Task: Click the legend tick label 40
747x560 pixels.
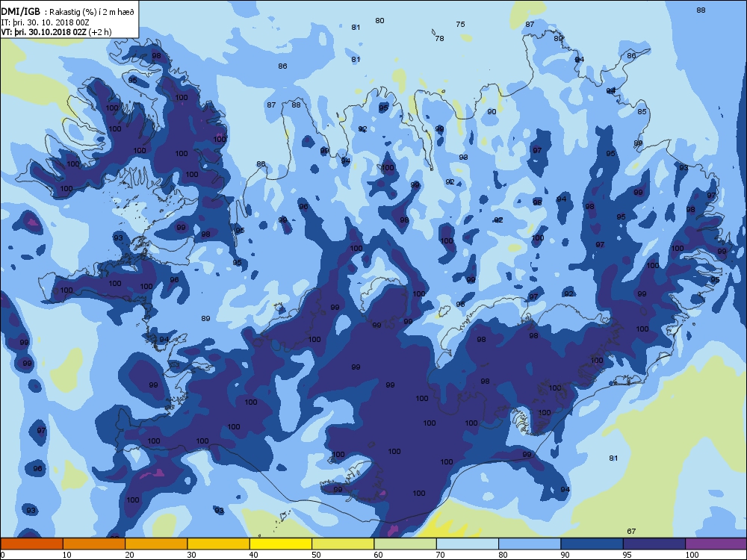Action: coord(253,555)
